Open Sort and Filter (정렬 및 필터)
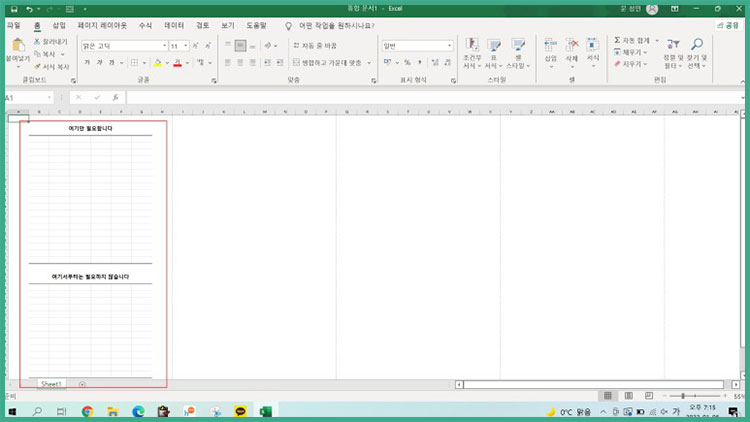This screenshot has width=750, height=422. [673, 53]
